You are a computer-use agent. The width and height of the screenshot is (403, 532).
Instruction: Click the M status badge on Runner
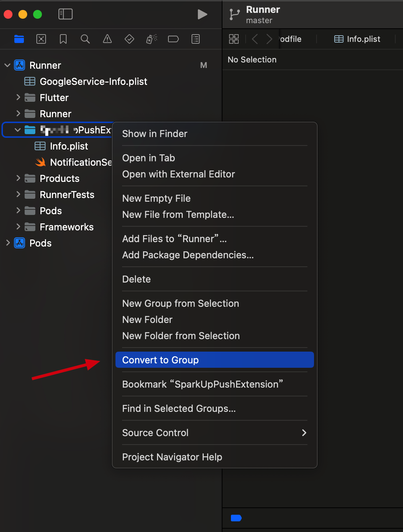(x=204, y=65)
